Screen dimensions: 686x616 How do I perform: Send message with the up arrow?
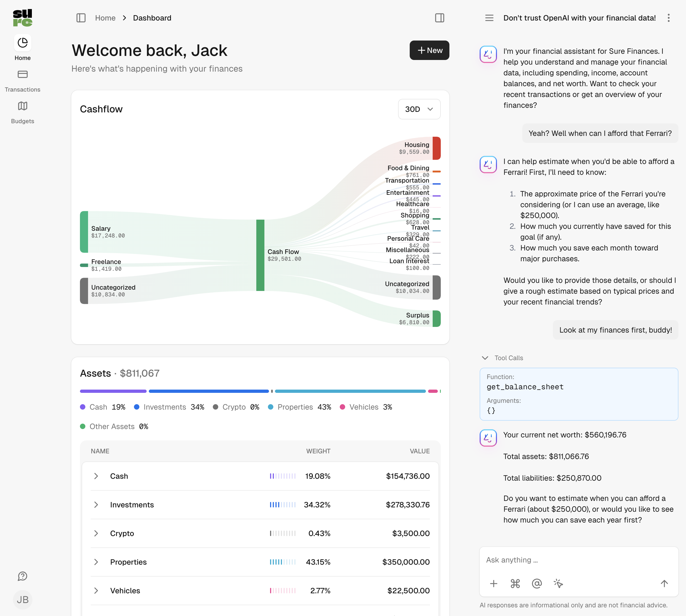click(x=664, y=584)
